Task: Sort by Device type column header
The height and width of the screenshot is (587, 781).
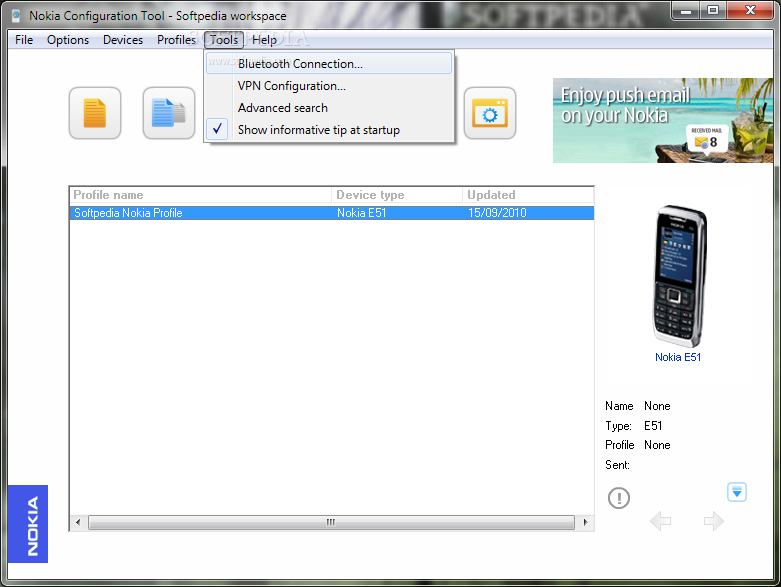Action: click(397, 195)
